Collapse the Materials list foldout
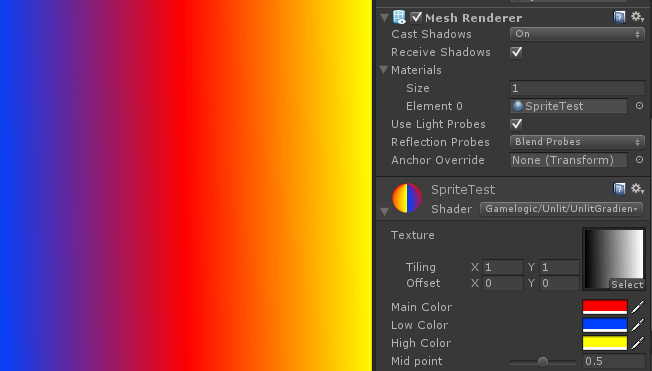The width and height of the screenshot is (652, 371). pos(384,70)
